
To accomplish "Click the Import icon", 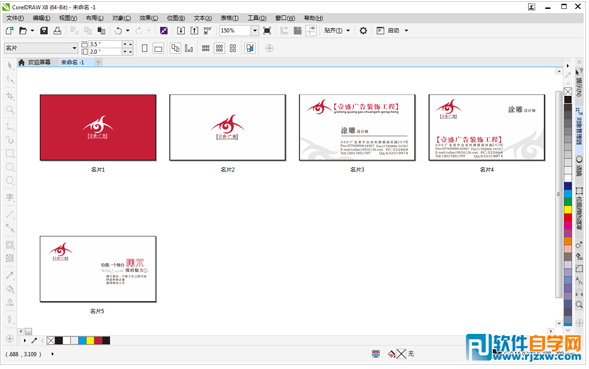I will (x=181, y=31).
